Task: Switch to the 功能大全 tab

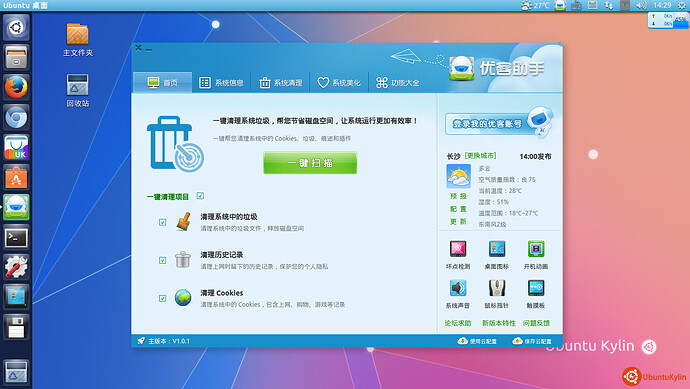Action: pos(397,82)
